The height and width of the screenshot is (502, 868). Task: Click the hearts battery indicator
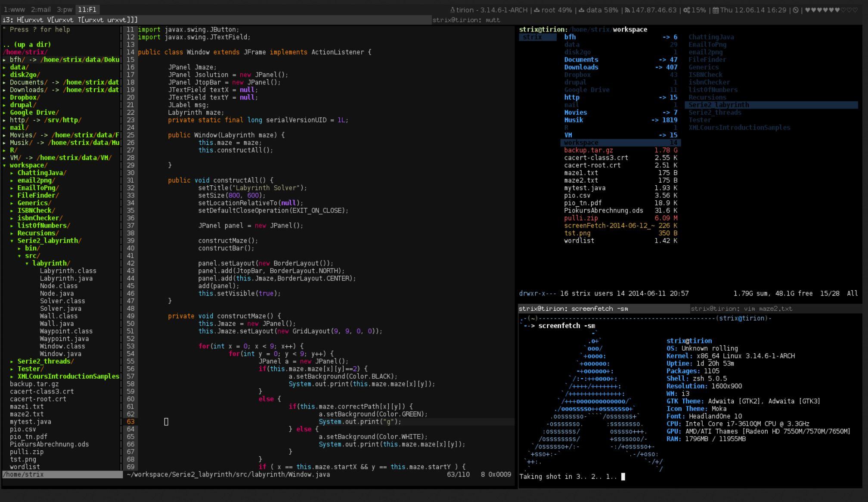(831, 10)
